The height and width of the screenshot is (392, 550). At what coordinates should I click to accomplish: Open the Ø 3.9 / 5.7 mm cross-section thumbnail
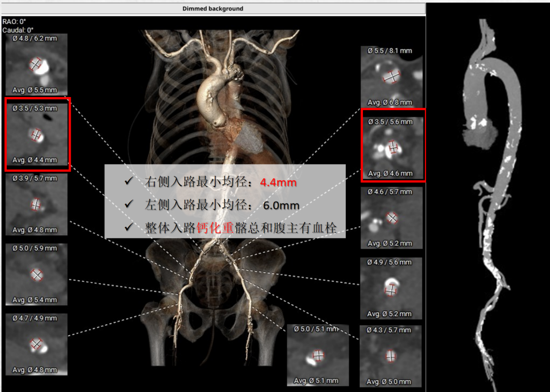(36, 205)
